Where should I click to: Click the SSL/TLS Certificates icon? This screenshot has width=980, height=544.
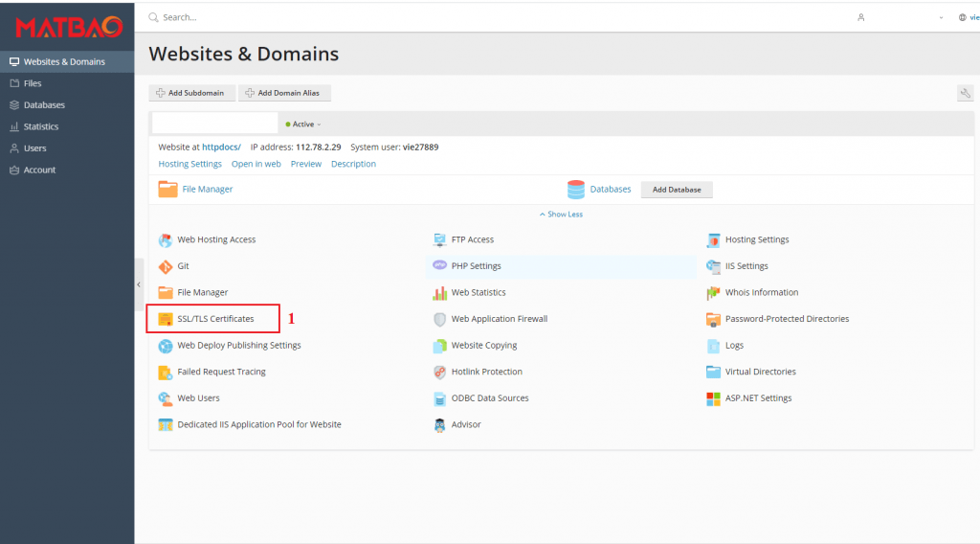pyautogui.click(x=166, y=319)
